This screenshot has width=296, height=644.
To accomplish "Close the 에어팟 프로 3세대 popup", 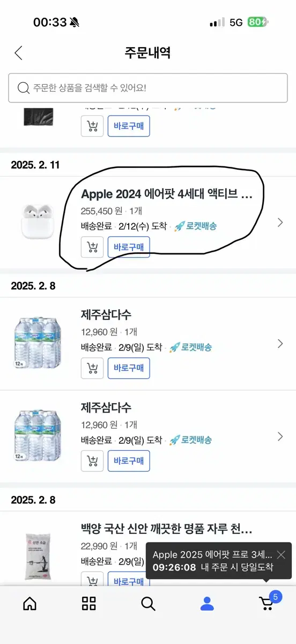I will click(x=281, y=555).
